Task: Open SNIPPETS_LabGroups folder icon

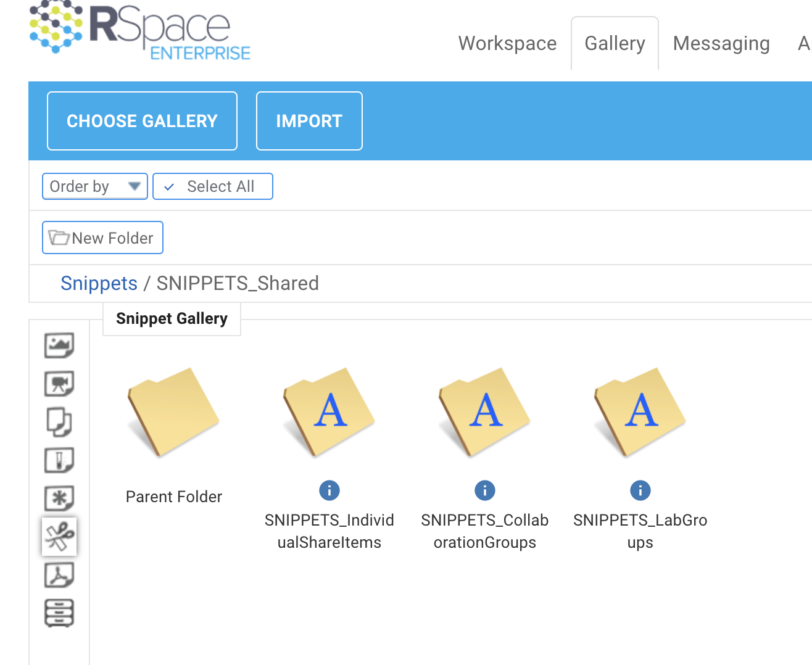Action: point(640,412)
